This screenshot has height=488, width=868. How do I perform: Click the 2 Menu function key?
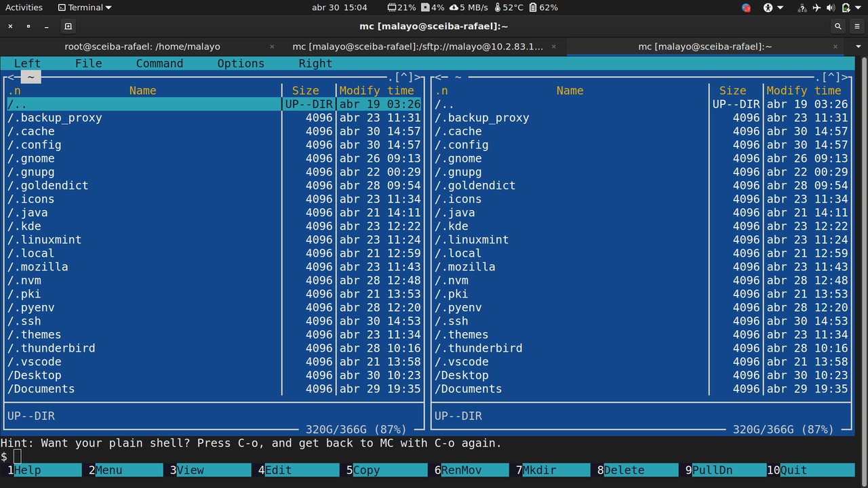[x=125, y=470]
